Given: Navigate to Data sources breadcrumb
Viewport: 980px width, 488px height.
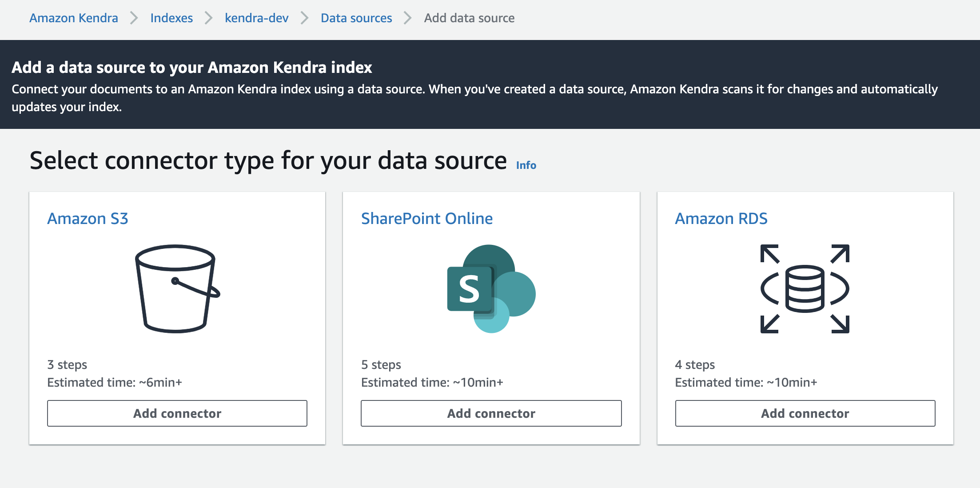Looking at the screenshot, I should [356, 18].
